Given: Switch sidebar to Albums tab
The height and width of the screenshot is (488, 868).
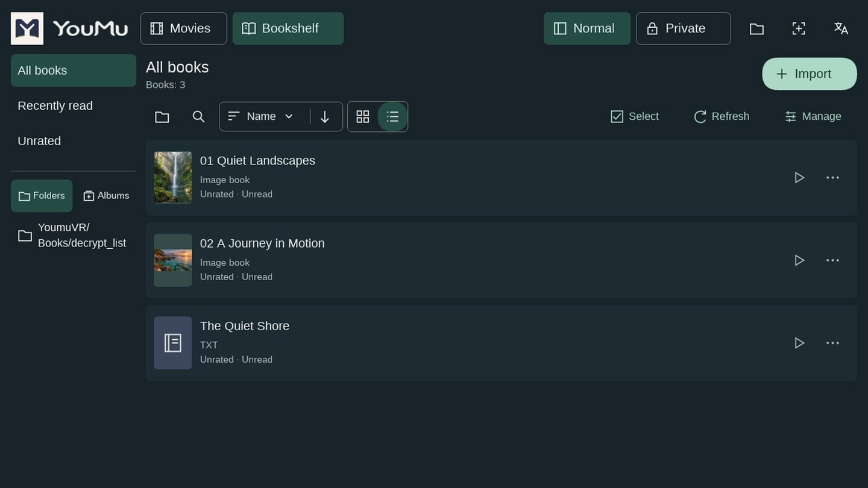Looking at the screenshot, I should pyautogui.click(x=106, y=196).
